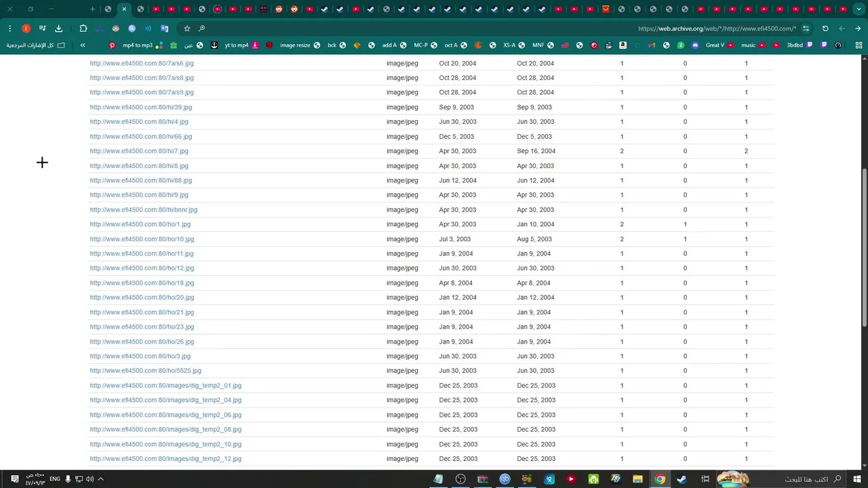The height and width of the screenshot is (488, 868).
Task: Open the 'mp4 to mp3' bookmark
Action: [x=143, y=45]
